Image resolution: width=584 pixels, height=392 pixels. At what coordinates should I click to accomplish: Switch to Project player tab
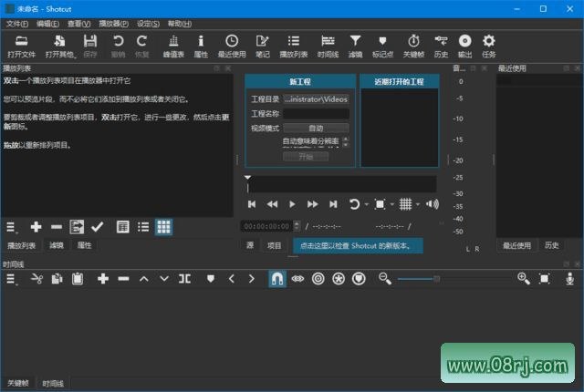coord(274,245)
